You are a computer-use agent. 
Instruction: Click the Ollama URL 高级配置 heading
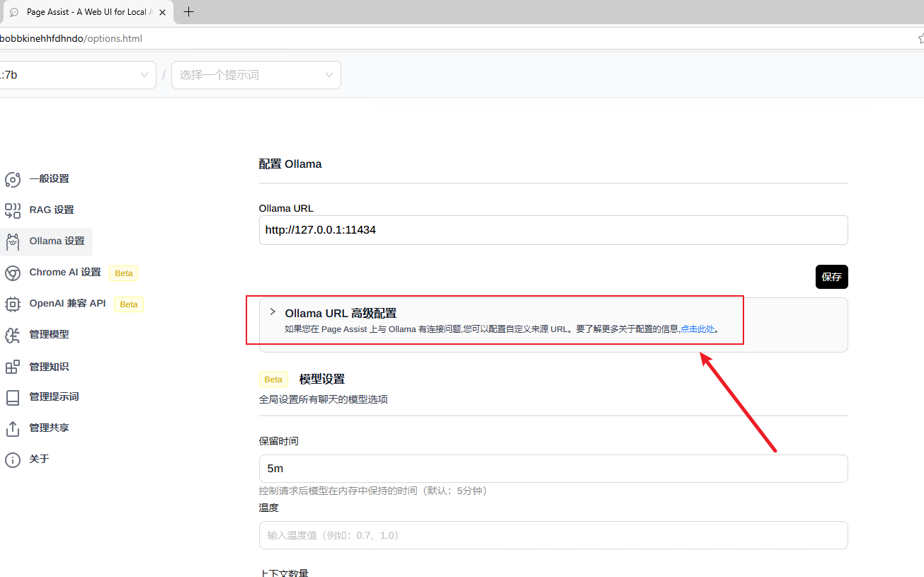[341, 314]
